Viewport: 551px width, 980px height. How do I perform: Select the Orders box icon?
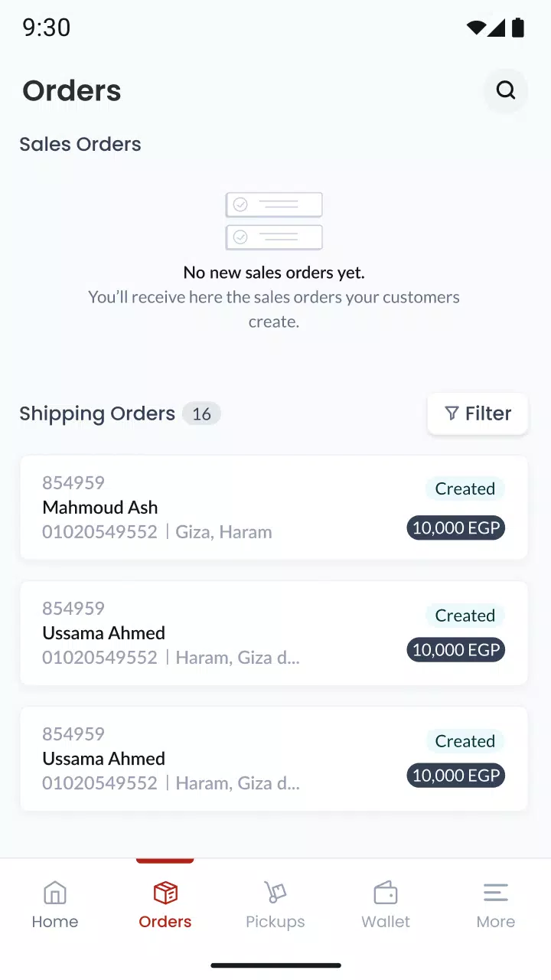(165, 893)
